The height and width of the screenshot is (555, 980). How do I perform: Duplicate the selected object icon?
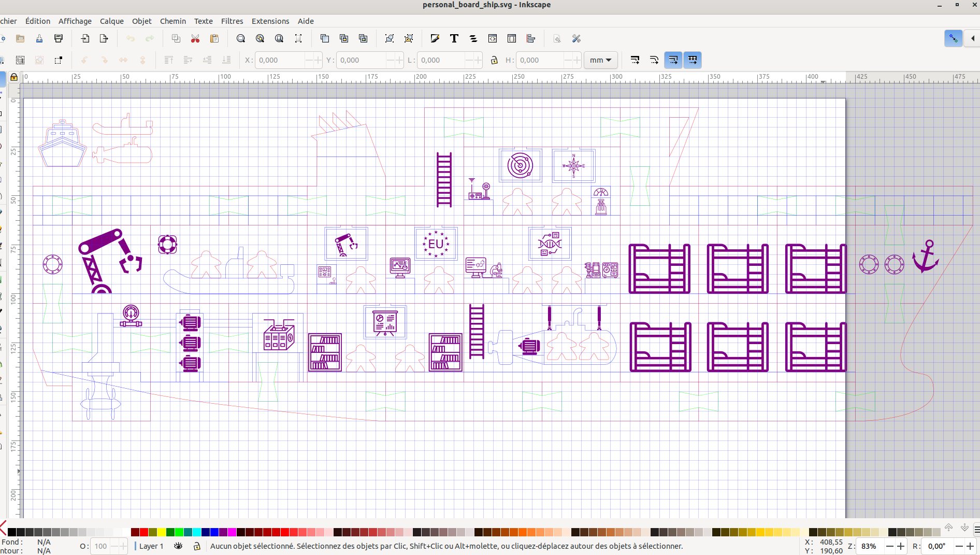[x=325, y=38]
